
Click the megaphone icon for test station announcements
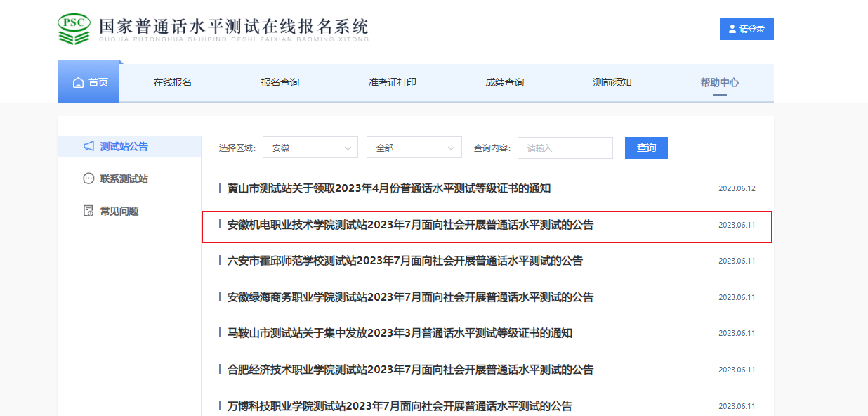(x=88, y=146)
